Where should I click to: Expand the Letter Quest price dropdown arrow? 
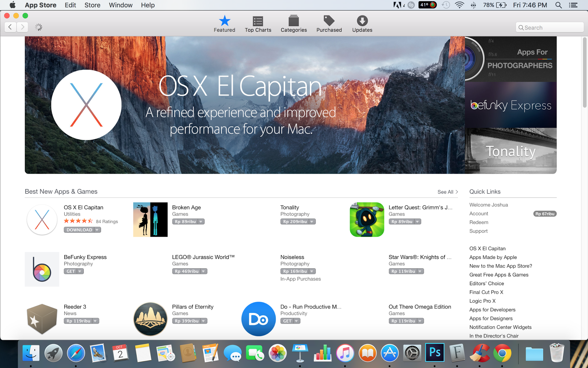pos(417,222)
